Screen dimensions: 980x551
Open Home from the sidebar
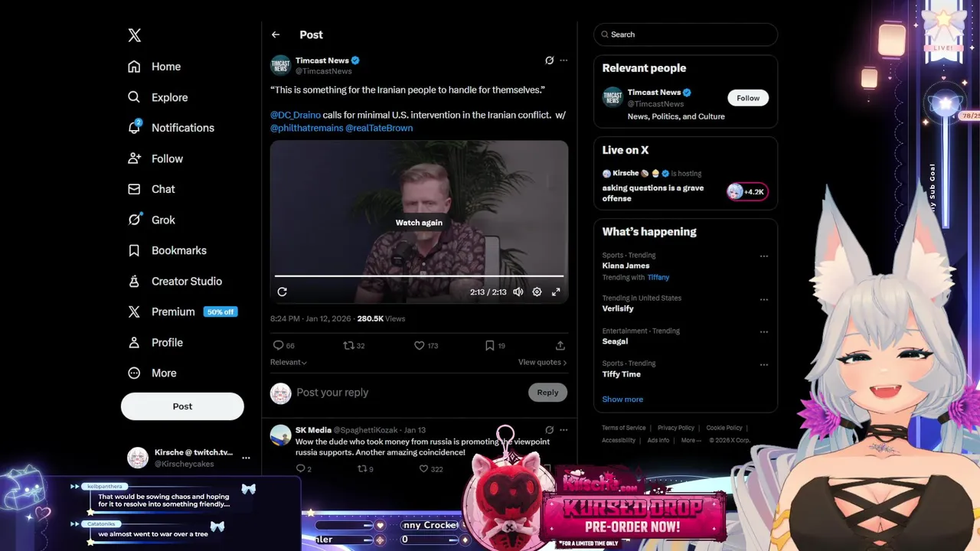tap(155, 67)
